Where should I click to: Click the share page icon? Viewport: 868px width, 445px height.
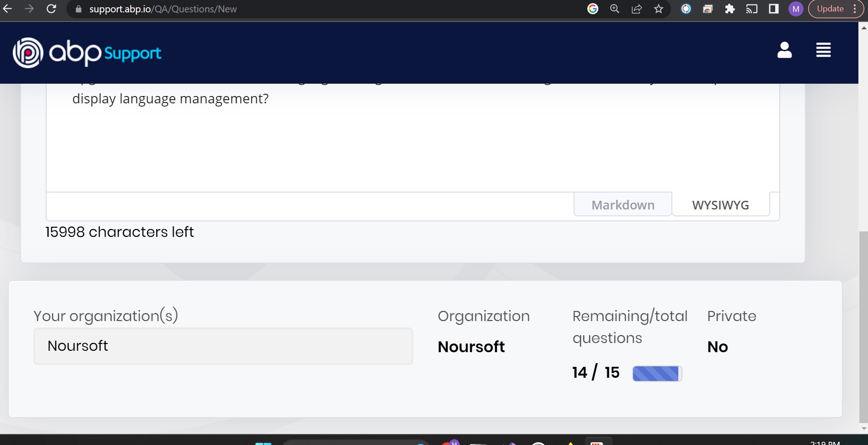(x=636, y=9)
